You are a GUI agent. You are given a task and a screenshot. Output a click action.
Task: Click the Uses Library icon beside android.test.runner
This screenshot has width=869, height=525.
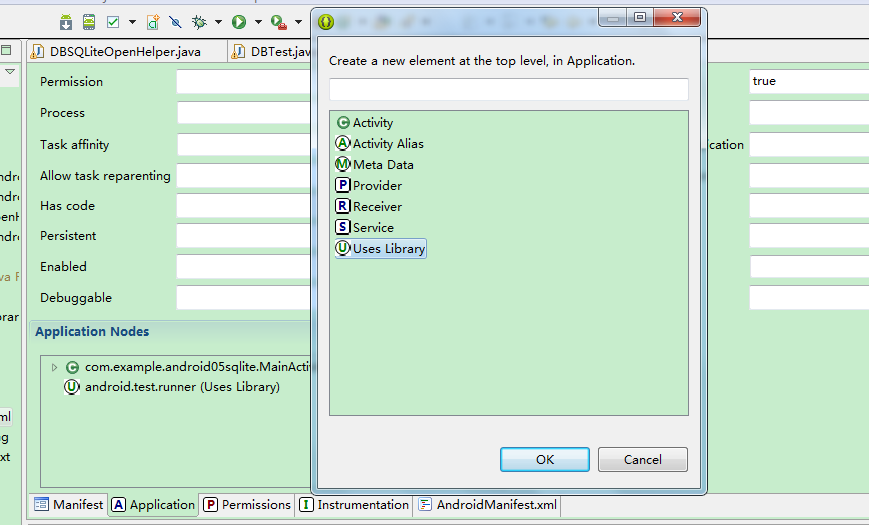click(71, 387)
